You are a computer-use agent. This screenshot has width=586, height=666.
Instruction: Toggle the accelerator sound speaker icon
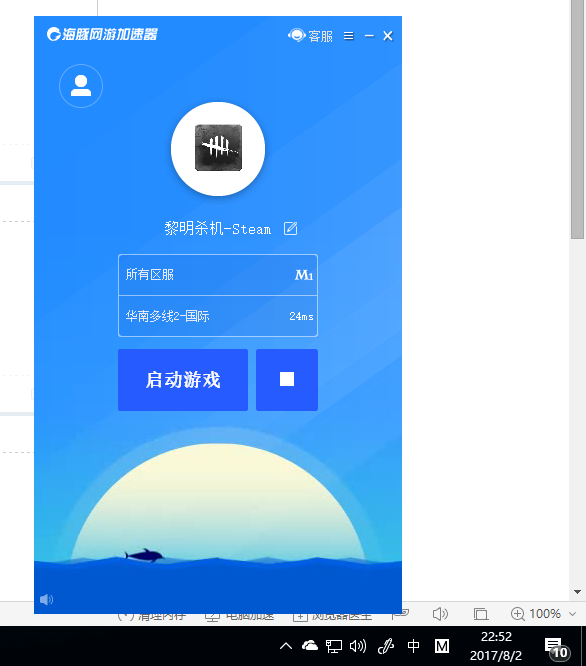coord(46,599)
